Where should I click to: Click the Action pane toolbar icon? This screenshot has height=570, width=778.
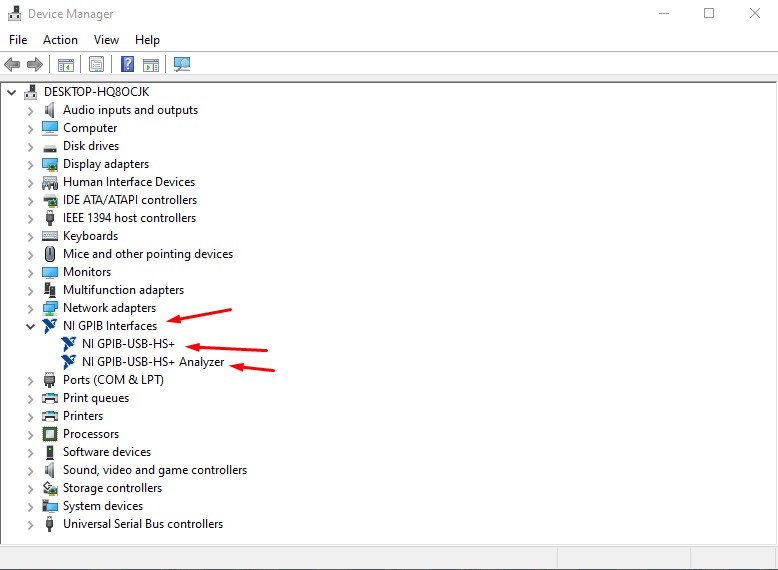pos(151,64)
